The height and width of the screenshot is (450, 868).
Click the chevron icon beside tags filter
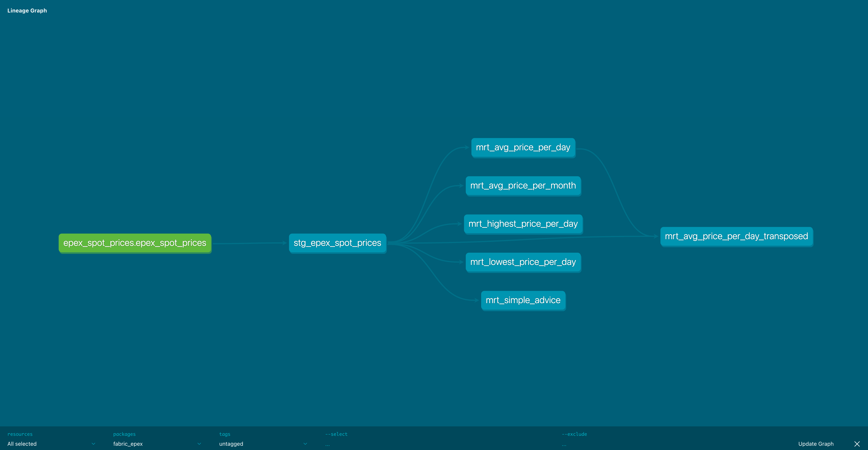(305, 444)
